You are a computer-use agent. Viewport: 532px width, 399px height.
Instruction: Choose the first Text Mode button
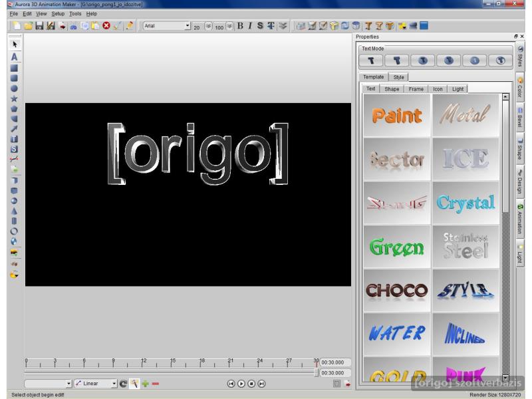pos(371,61)
